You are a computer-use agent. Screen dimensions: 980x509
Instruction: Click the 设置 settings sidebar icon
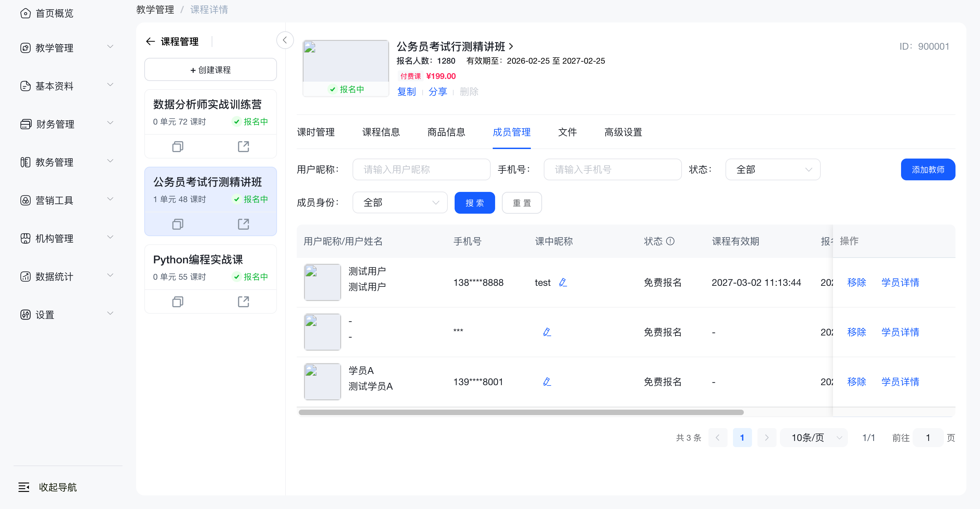pyautogui.click(x=25, y=315)
